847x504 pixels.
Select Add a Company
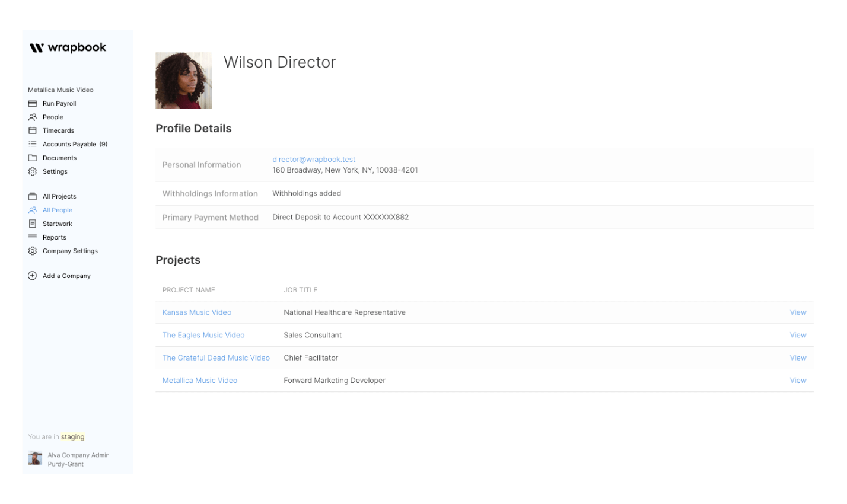tap(66, 276)
